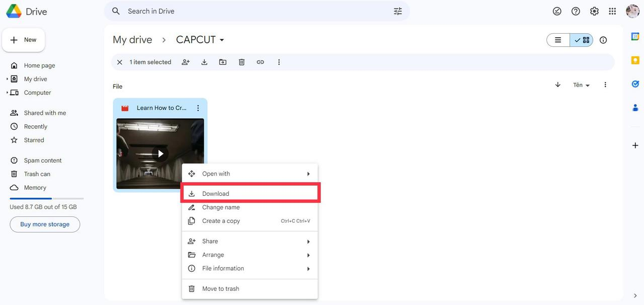644x305 pixels.
Task: Open Drive settings gear icon
Action: [594, 11]
